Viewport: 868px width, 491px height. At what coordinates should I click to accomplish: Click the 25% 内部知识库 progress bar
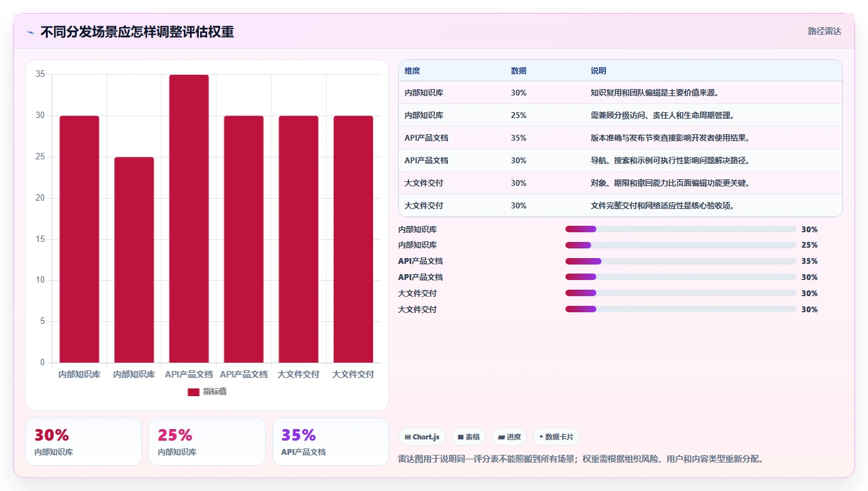coord(681,245)
